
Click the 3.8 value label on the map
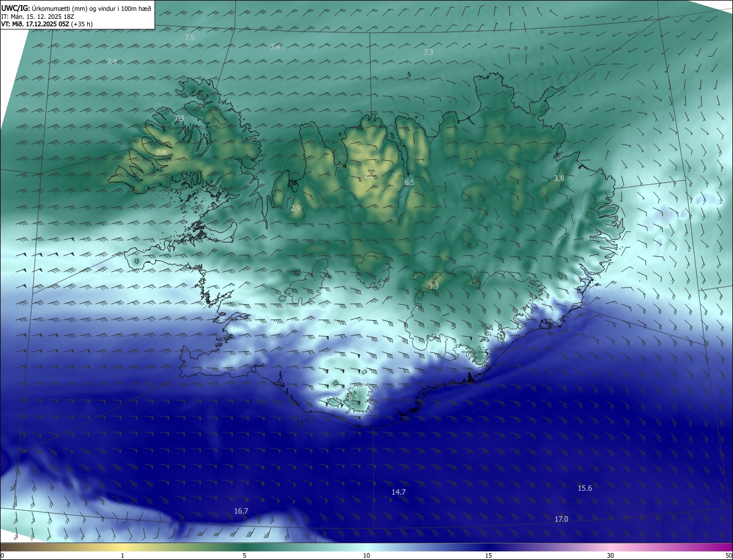559,178
